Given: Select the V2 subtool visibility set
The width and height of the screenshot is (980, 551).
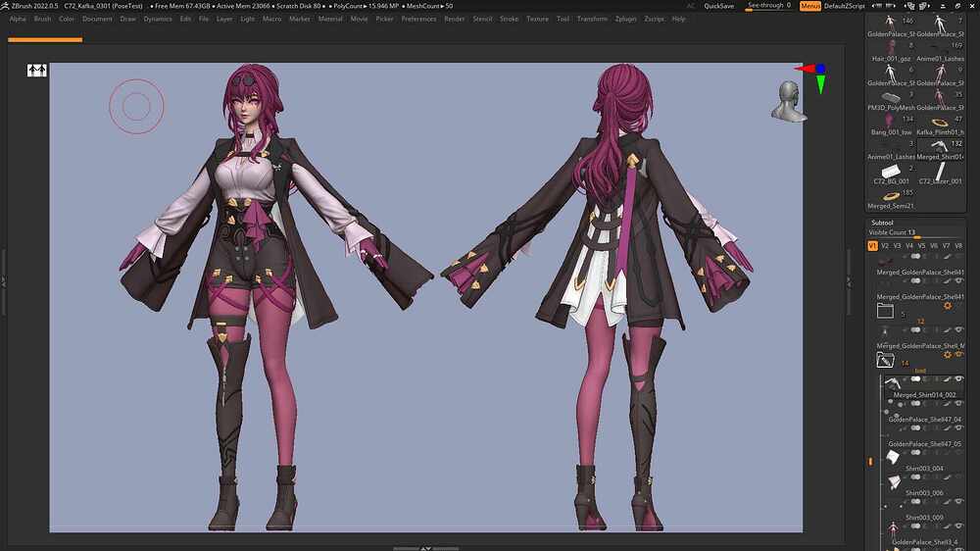Looking at the screenshot, I should (x=885, y=246).
